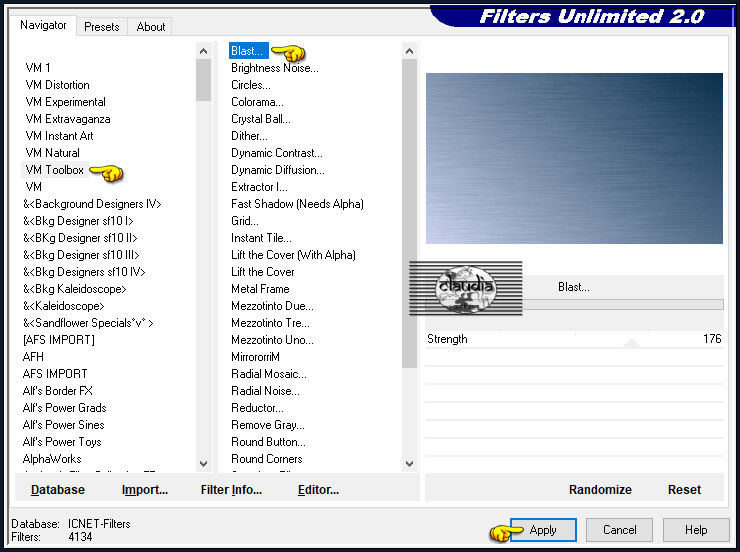This screenshot has height=552, width=740.
Task: Select the [AFS IMPORT] category
Action: 59,340
